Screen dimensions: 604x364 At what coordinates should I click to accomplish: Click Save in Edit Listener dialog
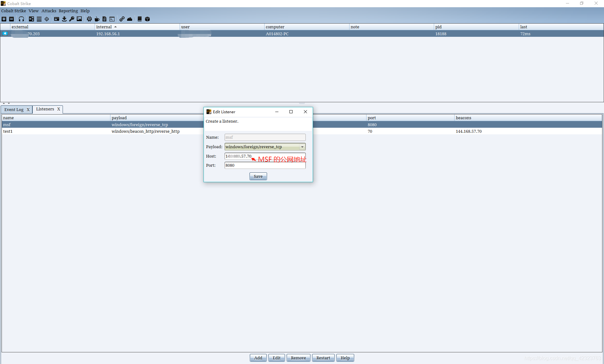(x=258, y=176)
